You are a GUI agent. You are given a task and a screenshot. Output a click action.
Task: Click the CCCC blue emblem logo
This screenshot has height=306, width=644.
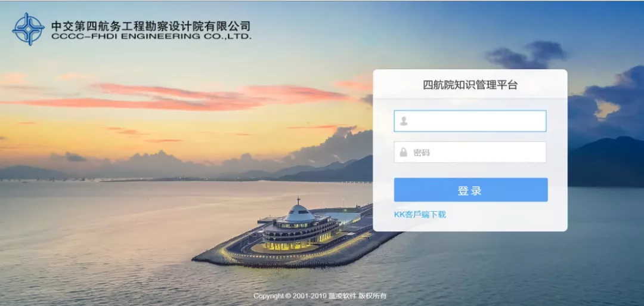pyautogui.click(x=29, y=29)
